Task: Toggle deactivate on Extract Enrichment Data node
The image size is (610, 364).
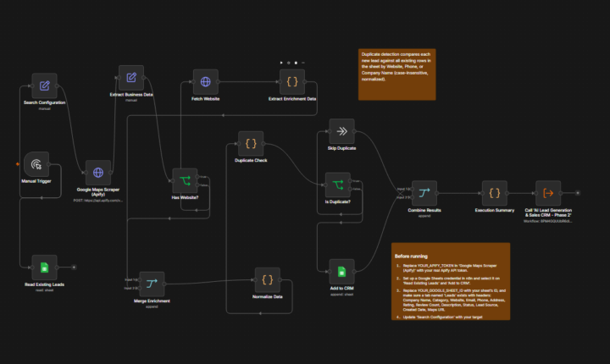Action: [x=289, y=63]
